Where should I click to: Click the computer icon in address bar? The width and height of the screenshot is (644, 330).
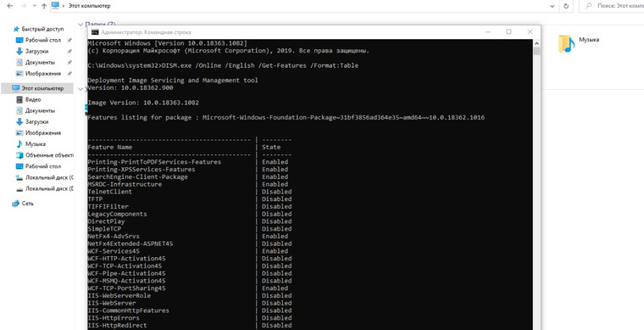click(x=55, y=6)
